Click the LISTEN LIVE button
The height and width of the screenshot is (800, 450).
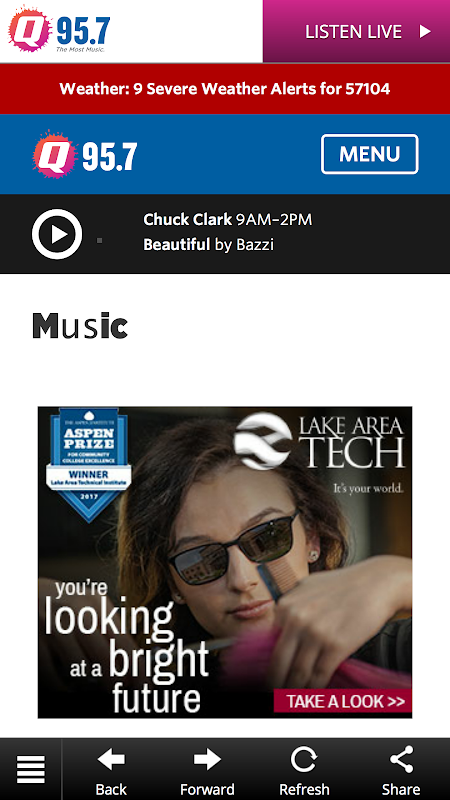[x=356, y=32]
